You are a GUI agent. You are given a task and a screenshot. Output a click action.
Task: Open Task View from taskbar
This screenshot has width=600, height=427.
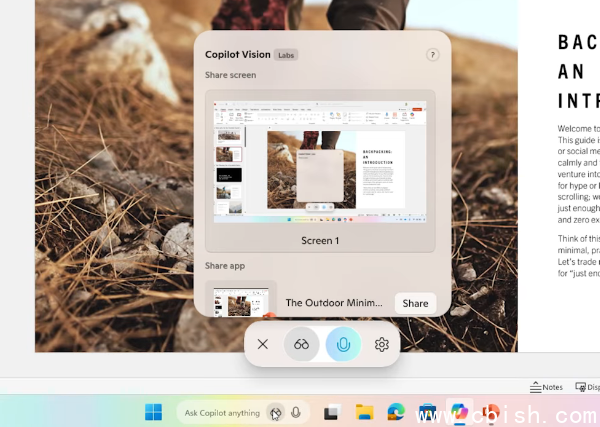[x=332, y=412]
